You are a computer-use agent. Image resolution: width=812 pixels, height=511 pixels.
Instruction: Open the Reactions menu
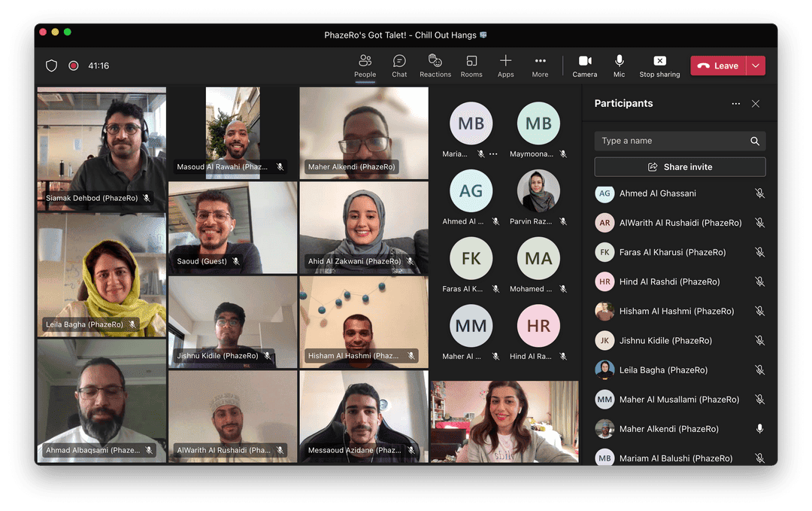[x=435, y=65]
